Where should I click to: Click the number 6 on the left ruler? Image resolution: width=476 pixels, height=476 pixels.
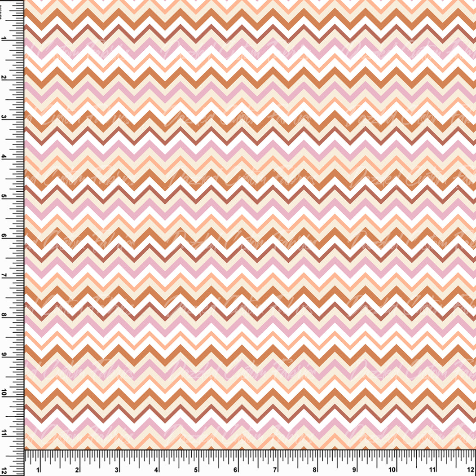tap(4, 236)
